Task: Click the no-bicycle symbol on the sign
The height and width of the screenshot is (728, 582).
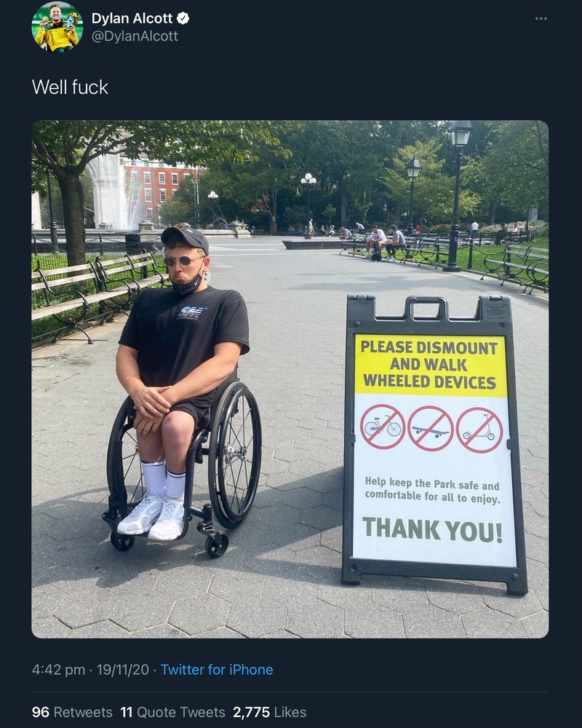Action: click(383, 426)
